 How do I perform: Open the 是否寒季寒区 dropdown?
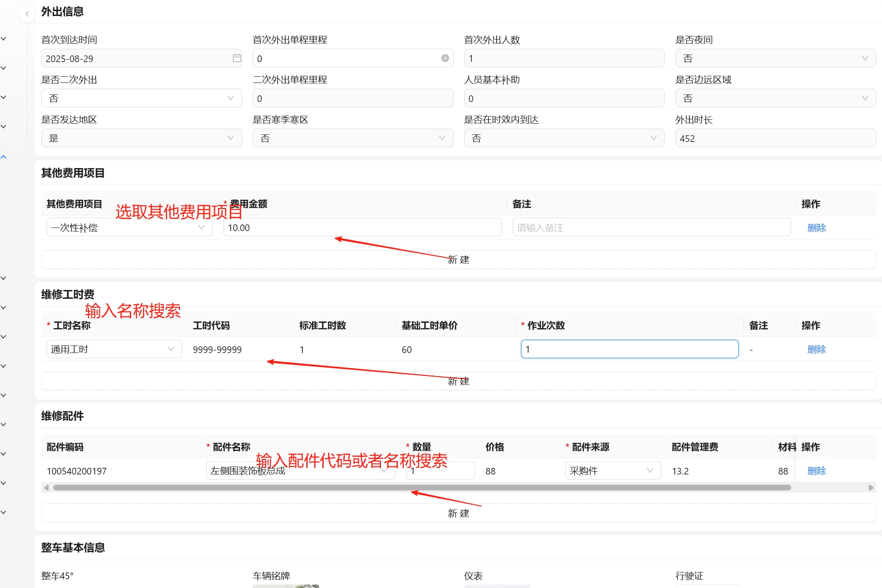point(353,138)
